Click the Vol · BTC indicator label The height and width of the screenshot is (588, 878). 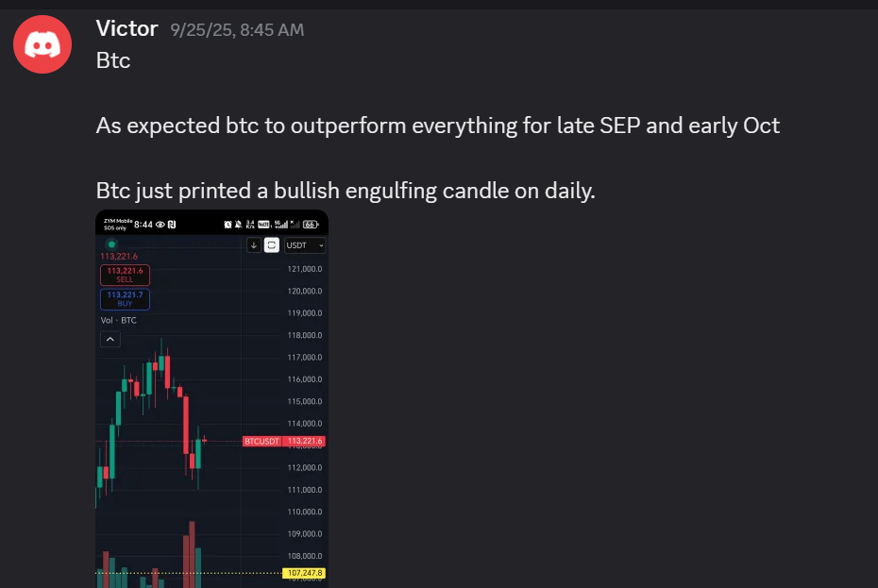[x=119, y=321]
